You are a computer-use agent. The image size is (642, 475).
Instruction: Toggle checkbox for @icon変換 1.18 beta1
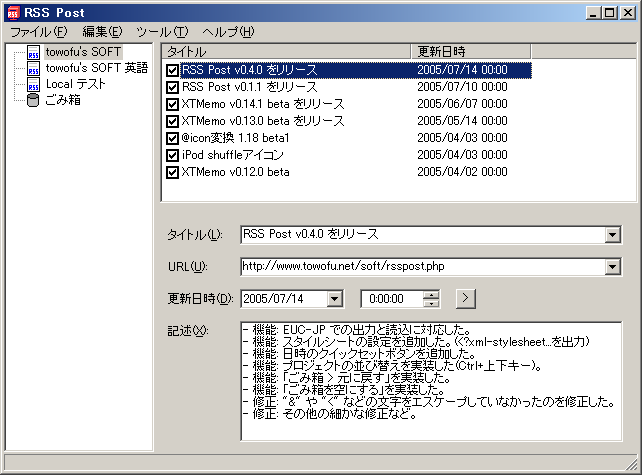click(172, 138)
